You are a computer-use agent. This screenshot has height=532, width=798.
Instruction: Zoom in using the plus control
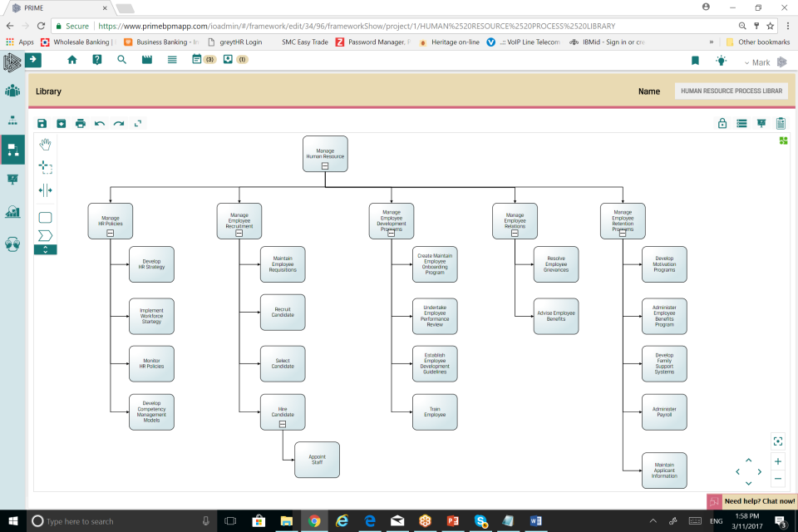[778, 461]
